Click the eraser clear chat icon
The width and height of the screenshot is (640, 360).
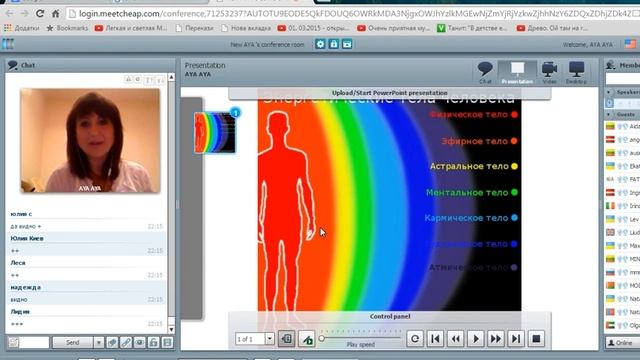112,342
